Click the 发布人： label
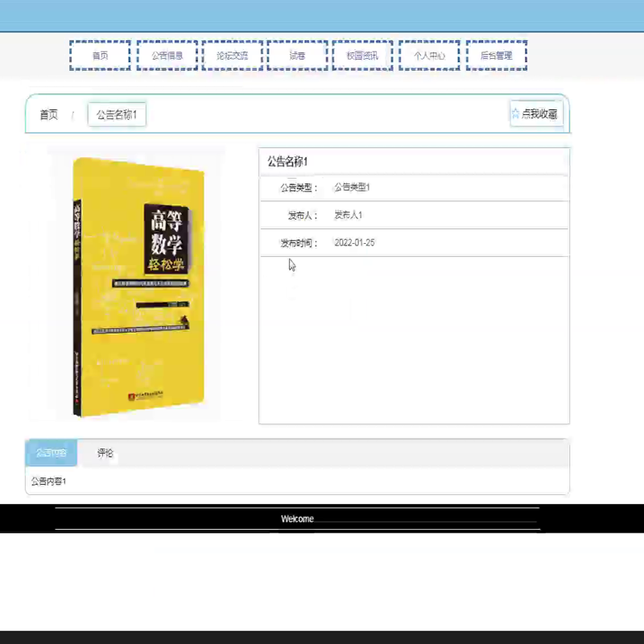 [303, 215]
